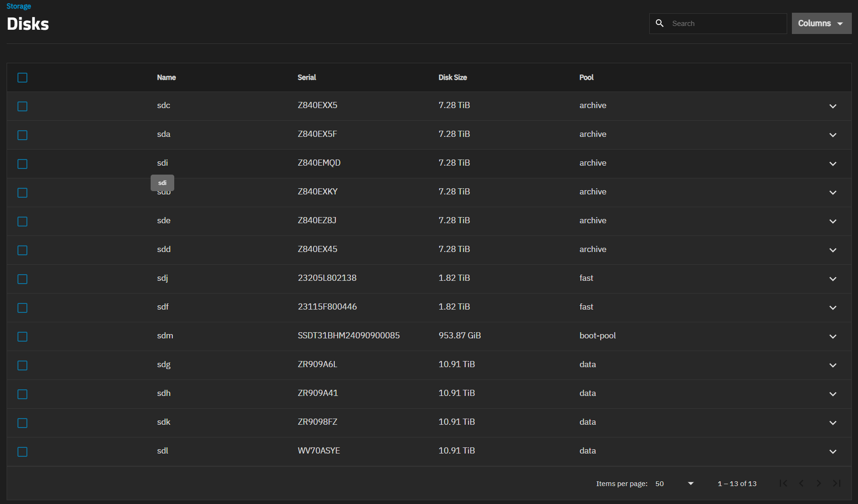The width and height of the screenshot is (858, 504).
Task: Jump to the last page of disks
Action: click(x=837, y=483)
